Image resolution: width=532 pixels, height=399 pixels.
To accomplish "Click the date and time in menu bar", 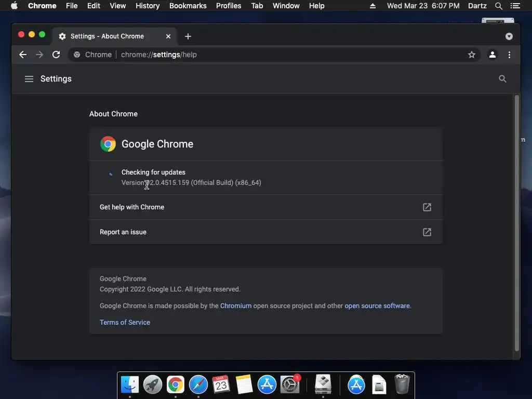I will tap(423, 6).
